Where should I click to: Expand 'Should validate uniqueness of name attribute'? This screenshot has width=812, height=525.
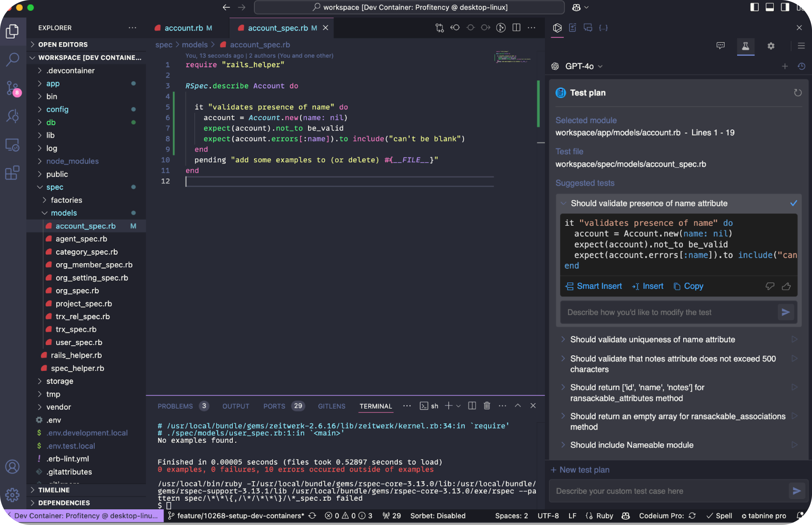click(652, 340)
